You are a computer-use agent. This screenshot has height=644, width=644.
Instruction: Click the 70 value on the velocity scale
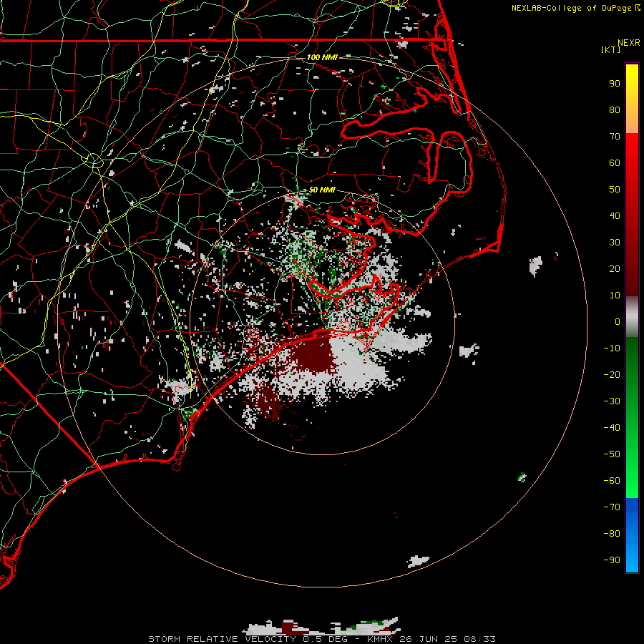615,137
